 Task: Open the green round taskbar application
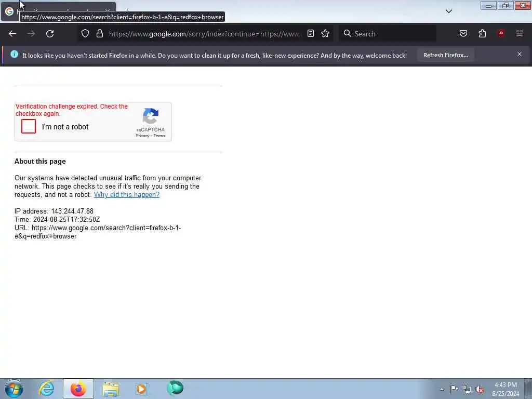point(175,388)
